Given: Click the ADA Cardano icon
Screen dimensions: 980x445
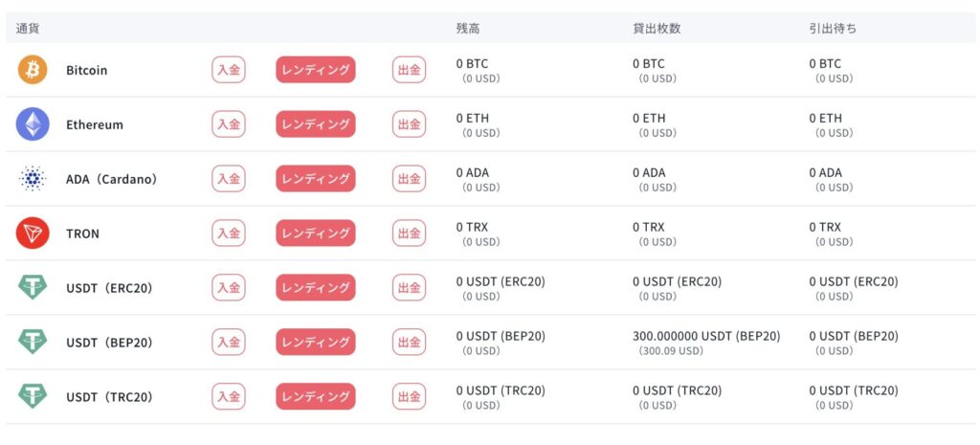Looking at the screenshot, I should (x=33, y=179).
